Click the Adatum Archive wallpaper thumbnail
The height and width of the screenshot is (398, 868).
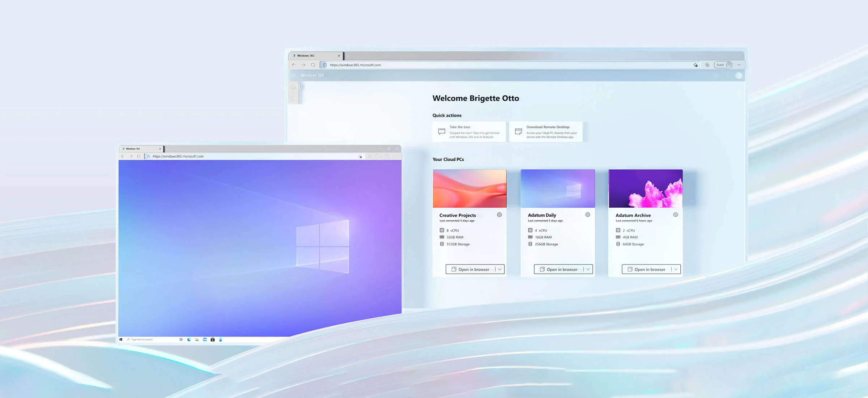pos(646,189)
